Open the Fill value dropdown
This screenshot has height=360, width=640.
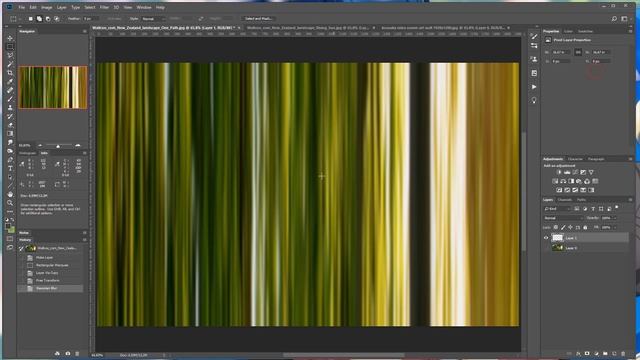(x=615, y=227)
